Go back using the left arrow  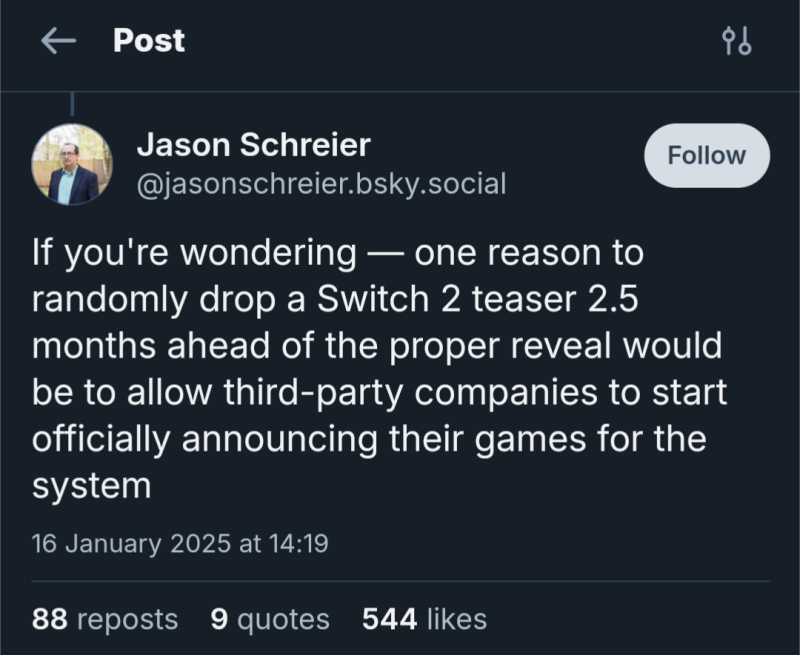tap(59, 41)
